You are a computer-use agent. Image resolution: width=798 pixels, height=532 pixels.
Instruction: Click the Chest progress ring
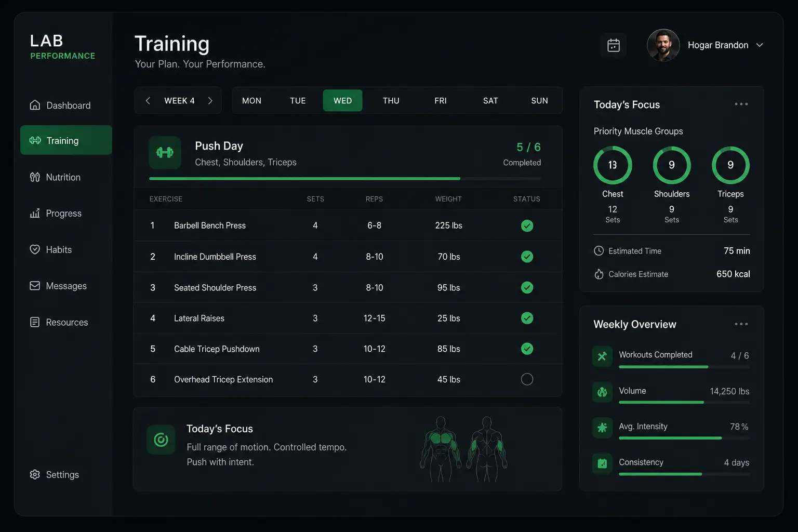tap(613, 165)
